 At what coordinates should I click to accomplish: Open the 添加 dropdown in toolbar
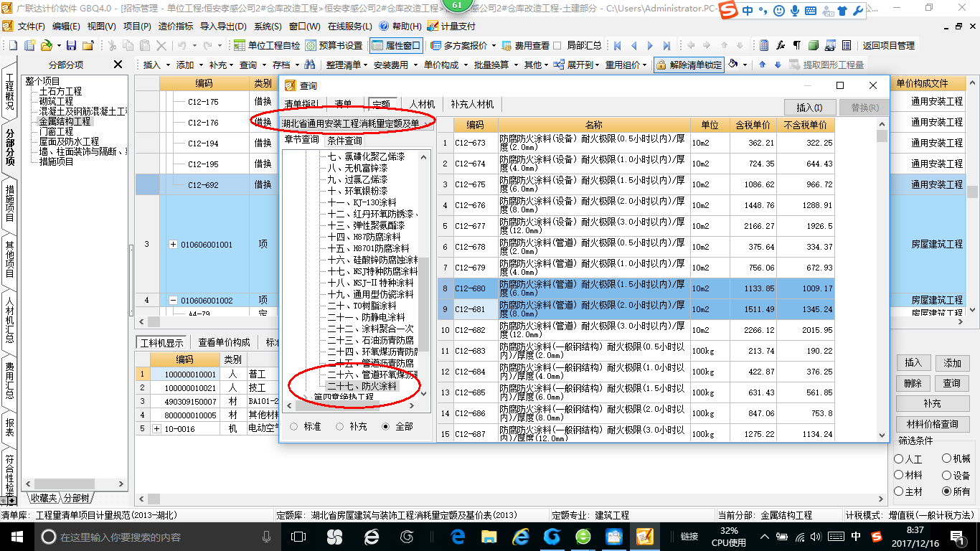click(x=190, y=65)
